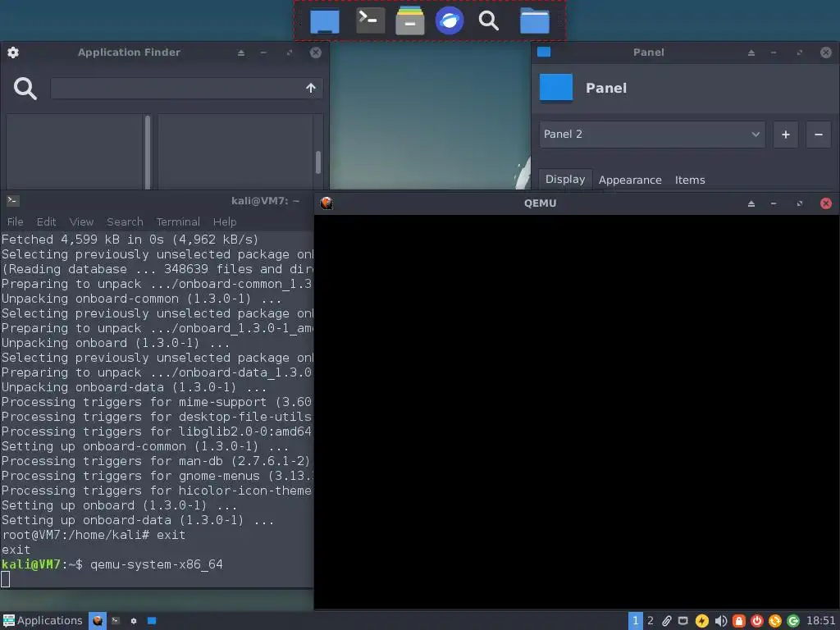Click the Application Finder categories pane scrollbar
840x630 pixels.
coord(148,152)
